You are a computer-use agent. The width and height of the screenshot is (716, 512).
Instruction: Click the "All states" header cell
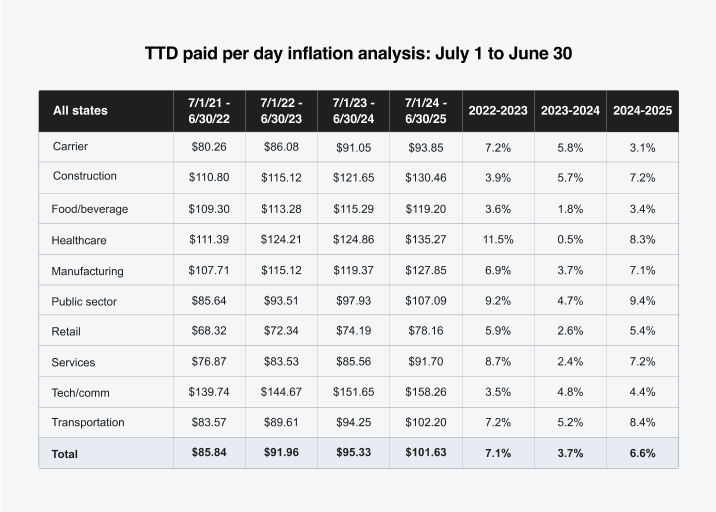pyautogui.click(x=80, y=110)
